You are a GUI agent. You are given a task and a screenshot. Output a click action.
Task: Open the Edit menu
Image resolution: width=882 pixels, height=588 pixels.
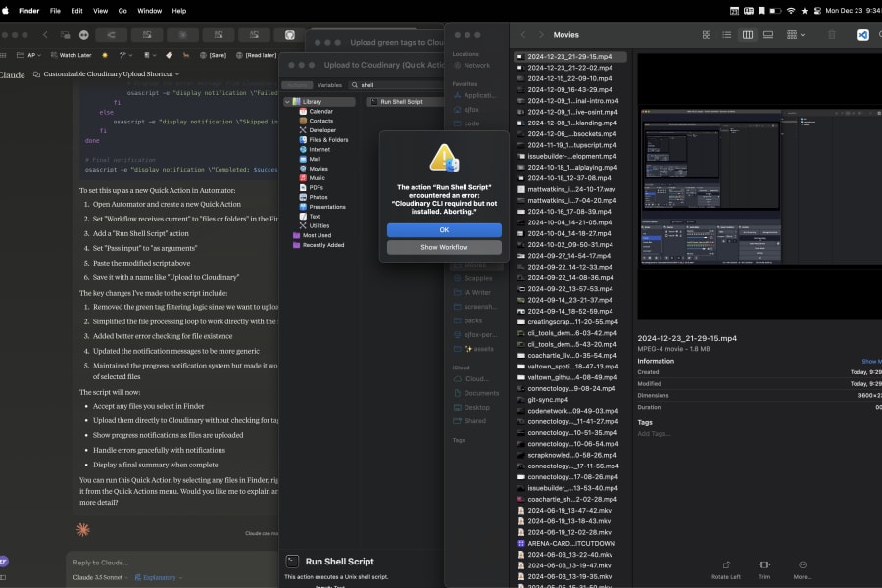(76, 11)
